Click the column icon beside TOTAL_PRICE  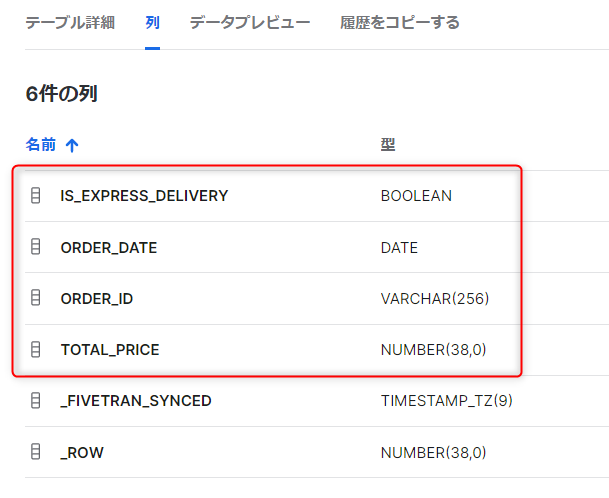pyautogui.click(x=35, y=349)
